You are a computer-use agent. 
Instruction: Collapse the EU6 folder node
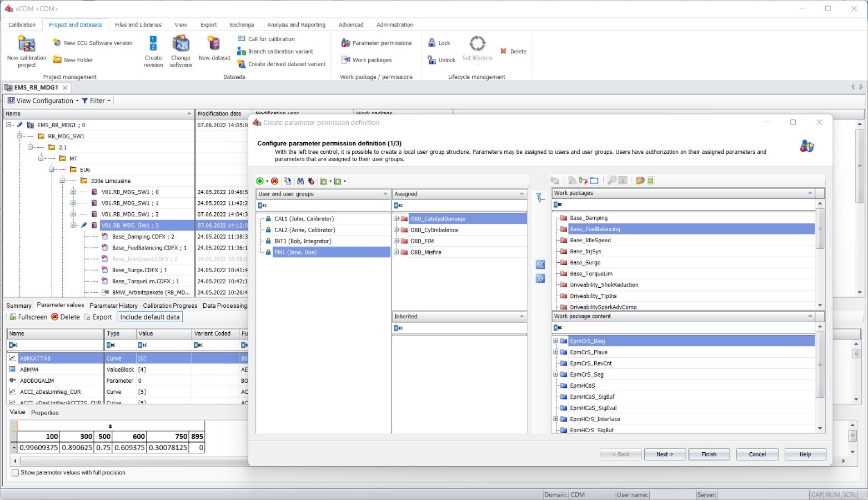tap(51, 169)
